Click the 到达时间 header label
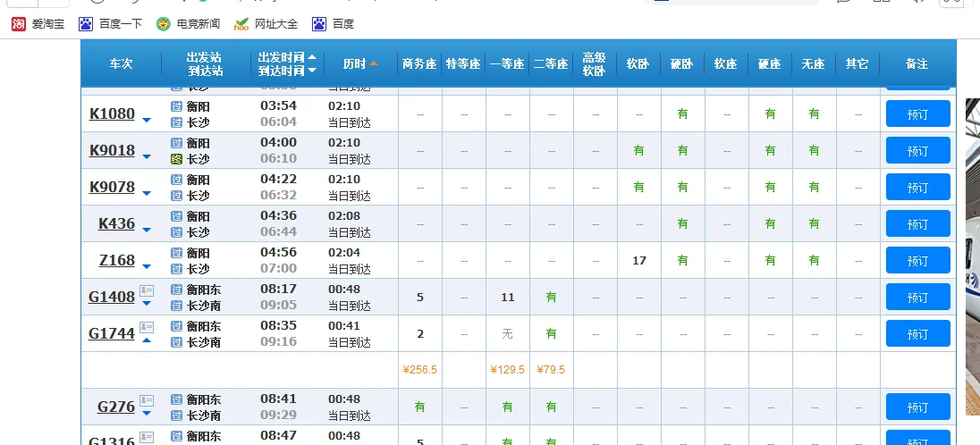 282,71
